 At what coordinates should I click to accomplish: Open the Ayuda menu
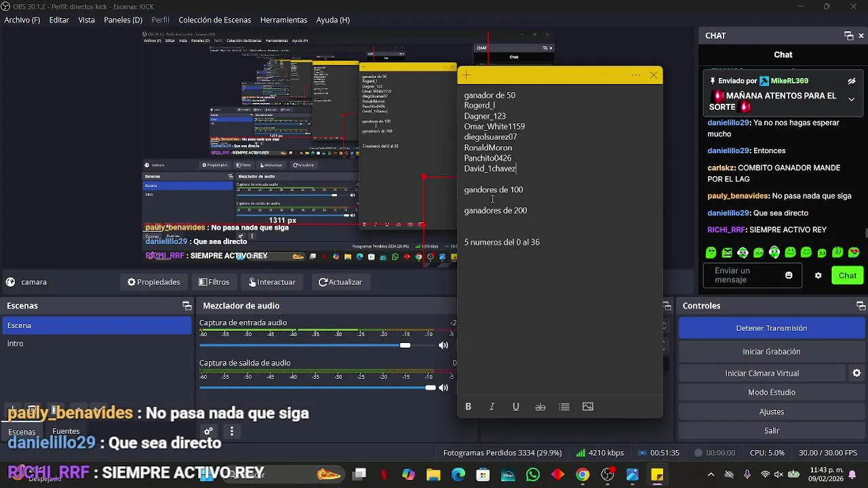coord(333,20)
